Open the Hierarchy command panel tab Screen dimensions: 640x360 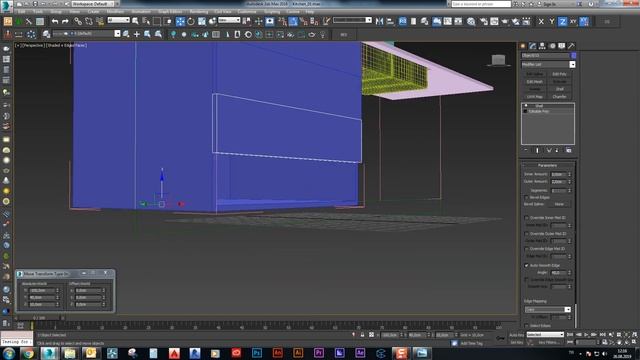[x=542, y=46]
